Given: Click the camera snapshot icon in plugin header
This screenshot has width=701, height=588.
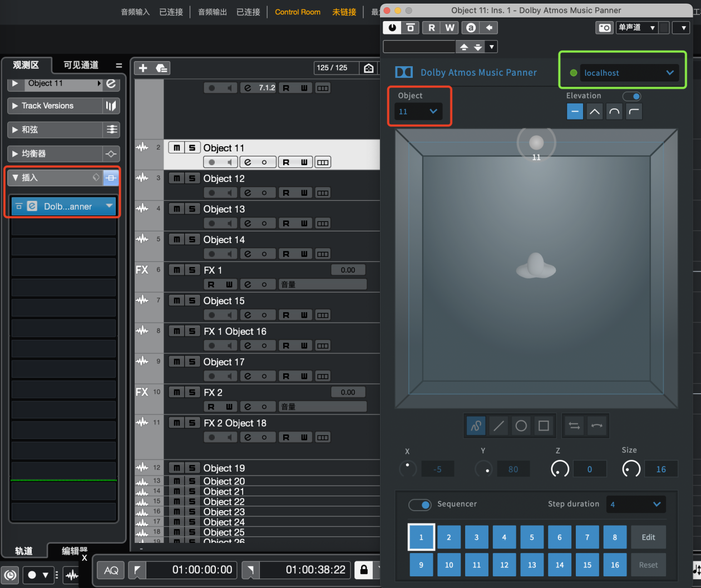Looking at the screenshot, I should (x=605, y=28).
